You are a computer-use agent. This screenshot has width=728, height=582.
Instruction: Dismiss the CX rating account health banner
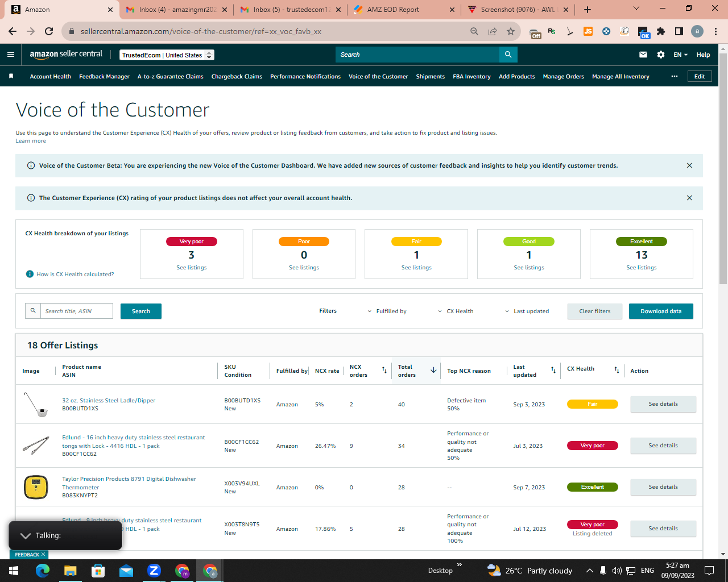689,198
